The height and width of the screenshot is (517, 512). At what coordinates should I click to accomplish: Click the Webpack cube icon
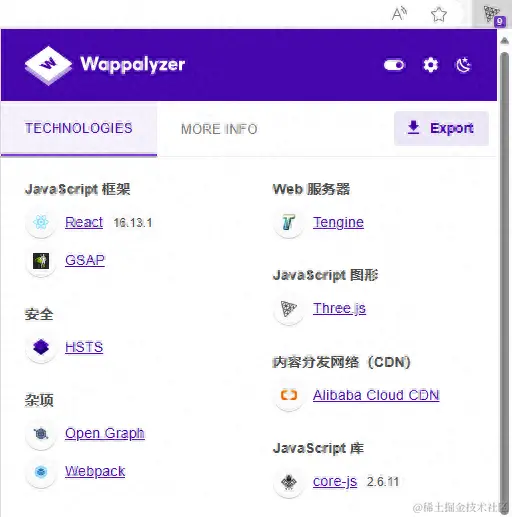[x=41, y=472]
